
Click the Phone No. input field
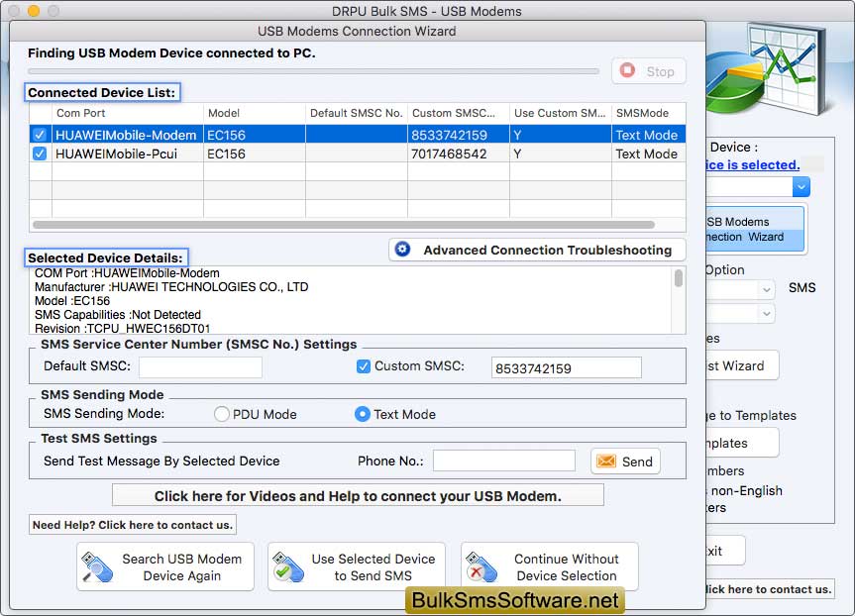pos(504,461)
